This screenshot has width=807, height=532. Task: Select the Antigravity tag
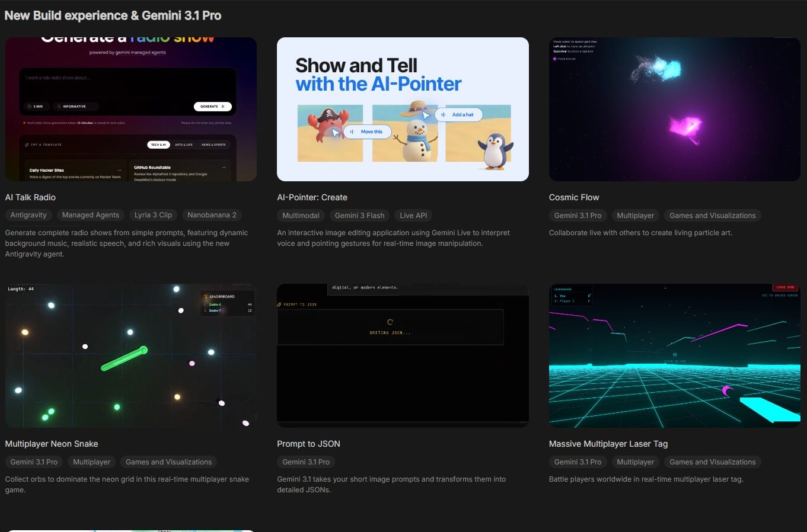click(28, 215)
